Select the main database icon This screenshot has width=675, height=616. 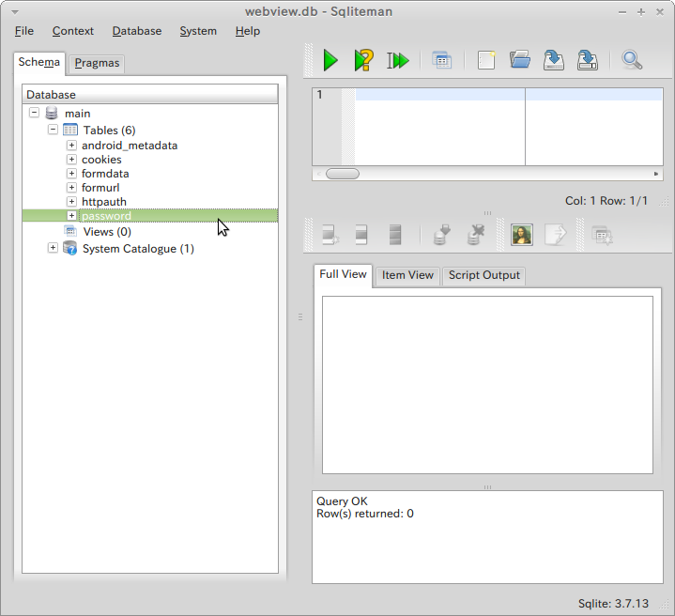[52, 114]
